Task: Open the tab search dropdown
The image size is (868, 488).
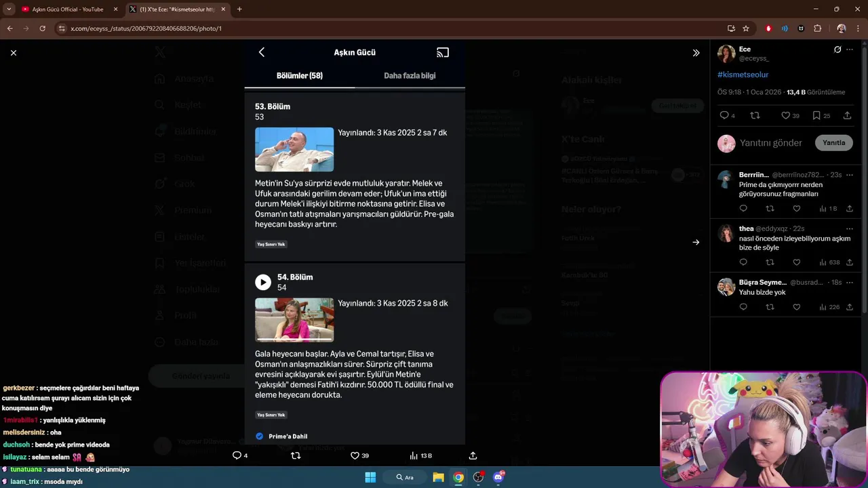Action: click(x=8, y=9)
